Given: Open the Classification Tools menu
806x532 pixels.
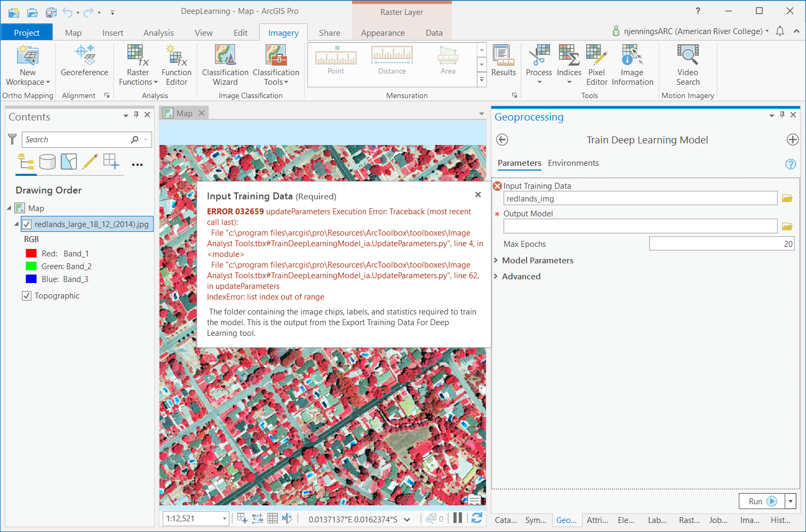Looking at the screenshot, I should click(276, 65).
